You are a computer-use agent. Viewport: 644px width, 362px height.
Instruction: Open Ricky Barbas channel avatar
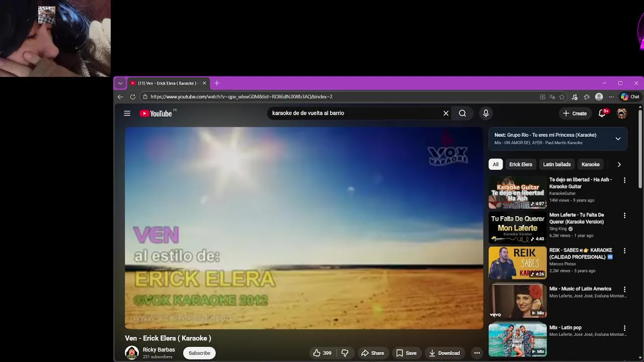pos(132,353)
